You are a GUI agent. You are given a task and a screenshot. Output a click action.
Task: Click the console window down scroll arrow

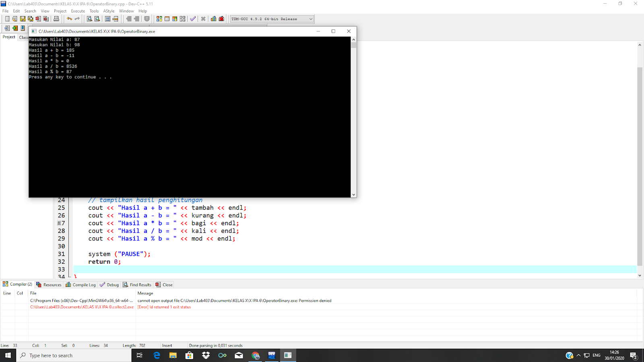[354, 195]
